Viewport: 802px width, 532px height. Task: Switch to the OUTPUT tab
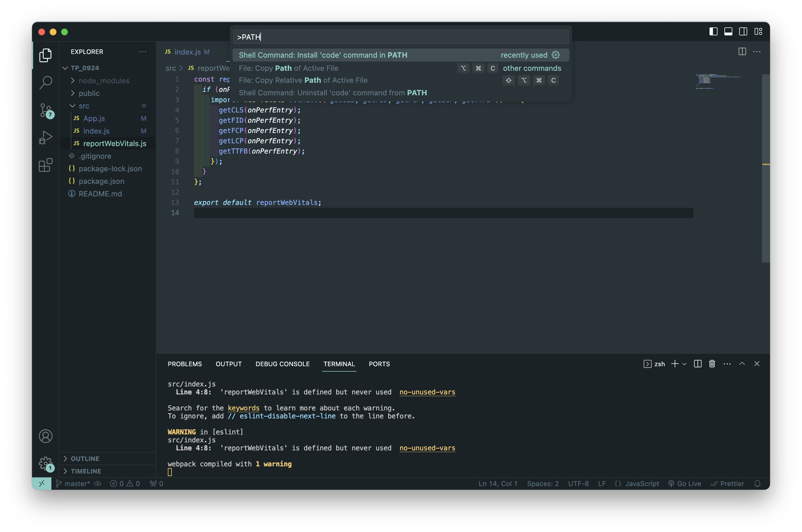click(229, 364)
